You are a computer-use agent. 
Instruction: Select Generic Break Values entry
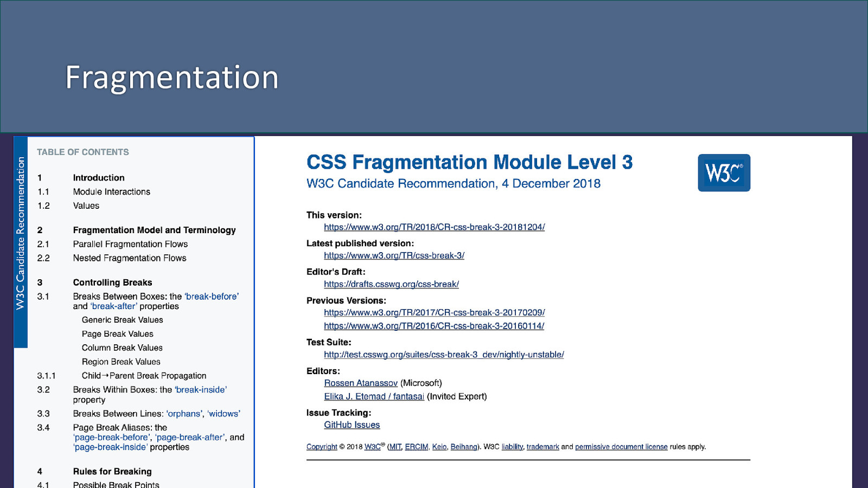[123, 320]
